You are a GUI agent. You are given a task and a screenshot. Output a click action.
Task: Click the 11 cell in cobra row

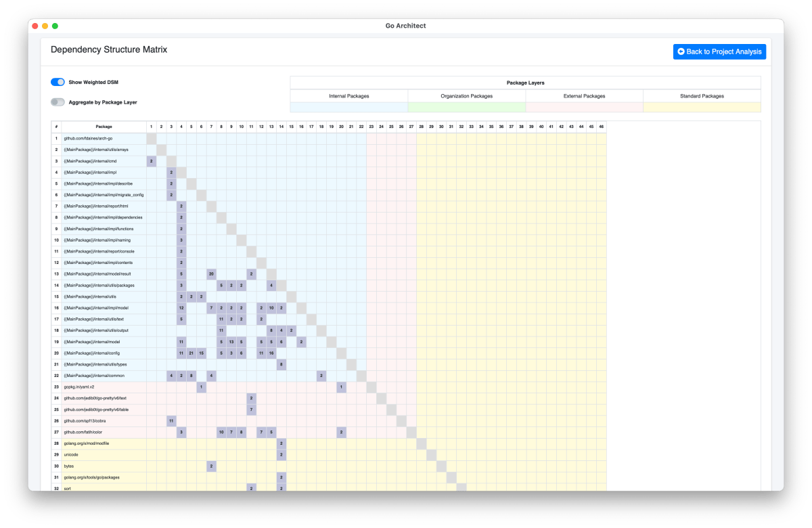pyautogui.click(x=171, y=420)
